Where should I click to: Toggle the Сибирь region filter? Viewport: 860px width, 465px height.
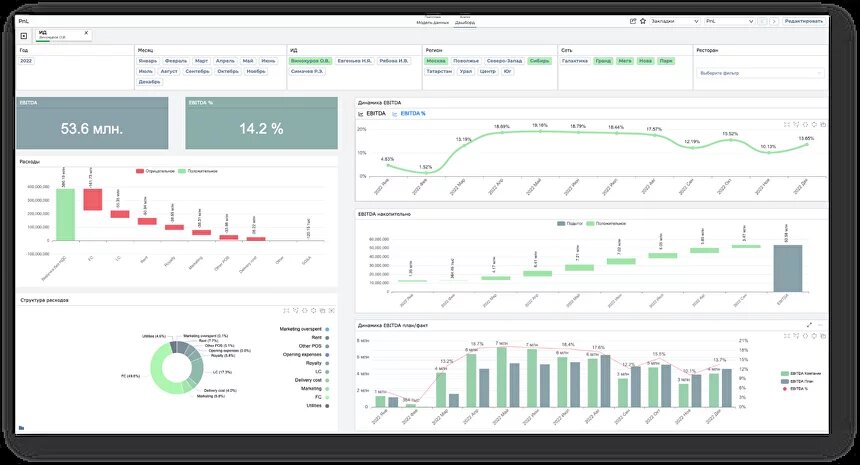539,61
